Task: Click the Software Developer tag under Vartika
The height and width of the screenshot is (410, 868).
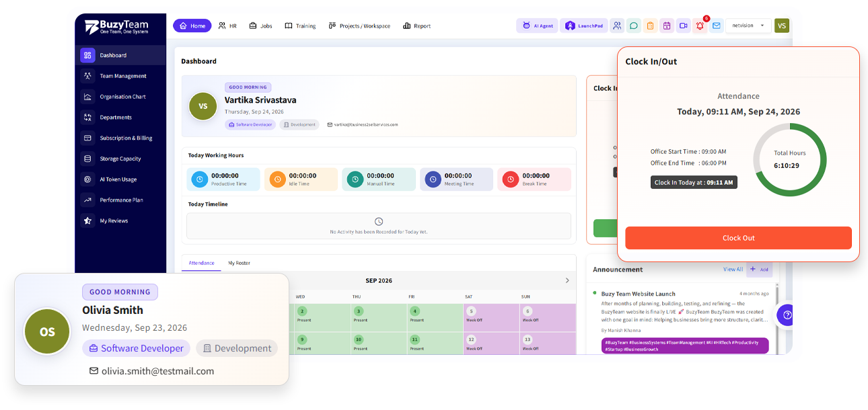Action: coord(250,124)
